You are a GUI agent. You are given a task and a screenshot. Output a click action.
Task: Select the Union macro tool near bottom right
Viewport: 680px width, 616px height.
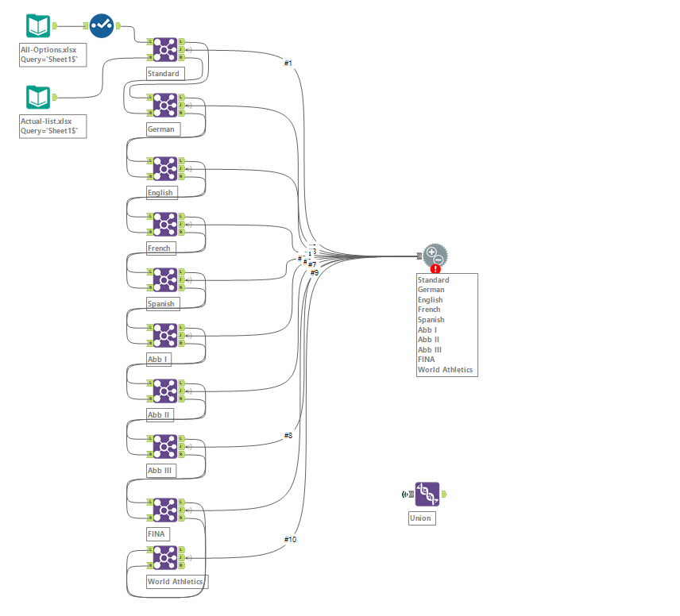pos(426,493)
